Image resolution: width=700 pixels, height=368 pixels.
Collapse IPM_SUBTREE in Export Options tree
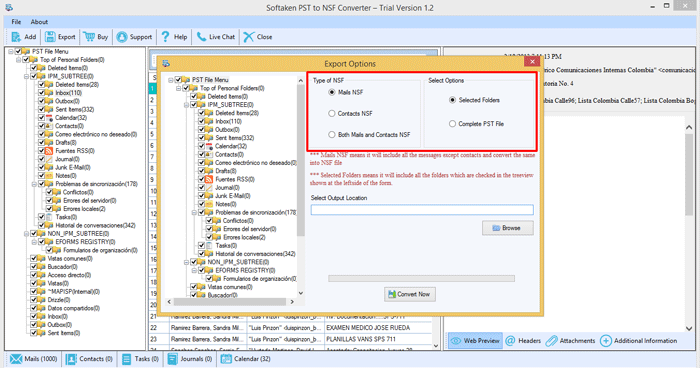pos(186,105)
